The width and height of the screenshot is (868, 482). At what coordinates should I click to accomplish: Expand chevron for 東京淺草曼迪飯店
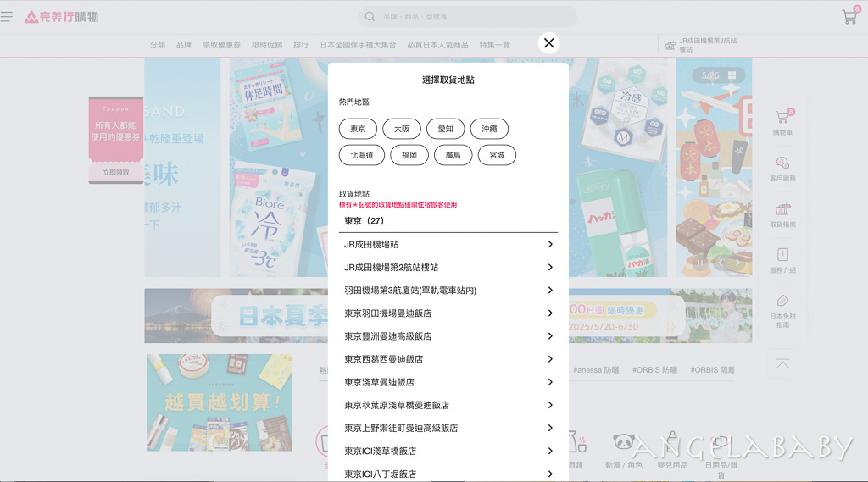coord(549,382)
